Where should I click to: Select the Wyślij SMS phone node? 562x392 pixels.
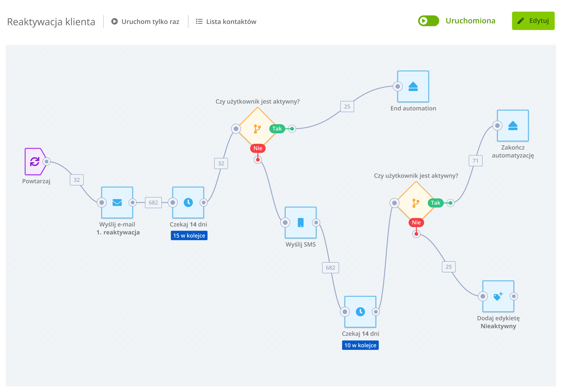tap(301, 223)
